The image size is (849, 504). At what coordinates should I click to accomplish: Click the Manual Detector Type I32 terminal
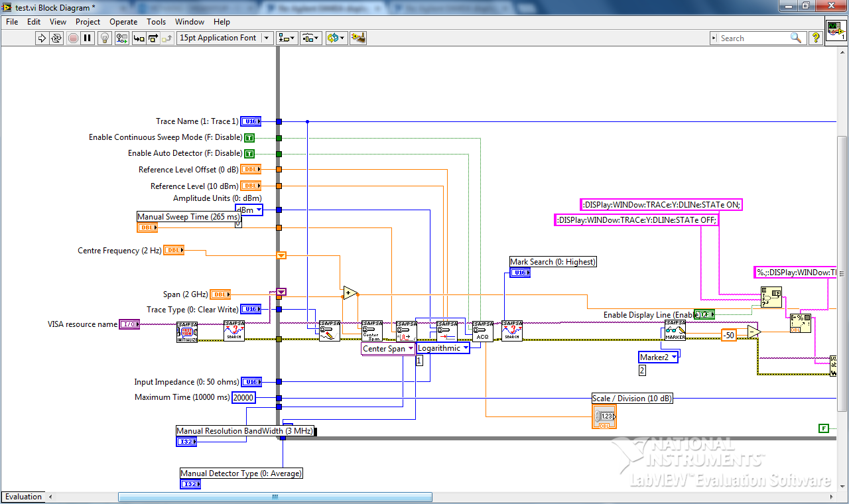tap(190, 484)
